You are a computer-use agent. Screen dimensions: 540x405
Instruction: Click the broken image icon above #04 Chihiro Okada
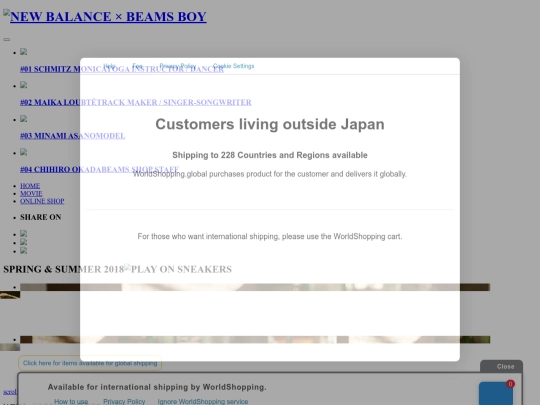pyautogui.click(x=23, y=152)
